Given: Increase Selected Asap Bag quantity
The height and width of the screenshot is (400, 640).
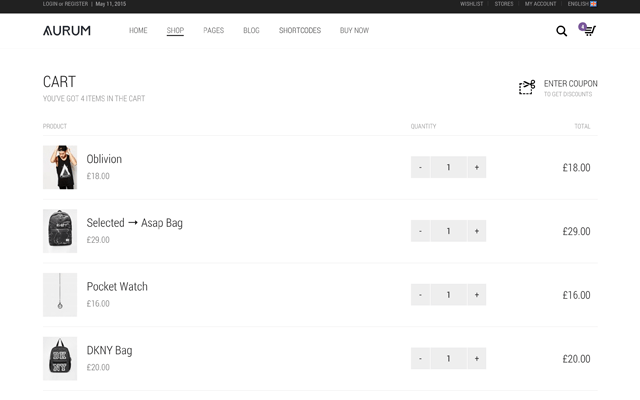Looking at the screenshot, I should [x=477, y=231].
